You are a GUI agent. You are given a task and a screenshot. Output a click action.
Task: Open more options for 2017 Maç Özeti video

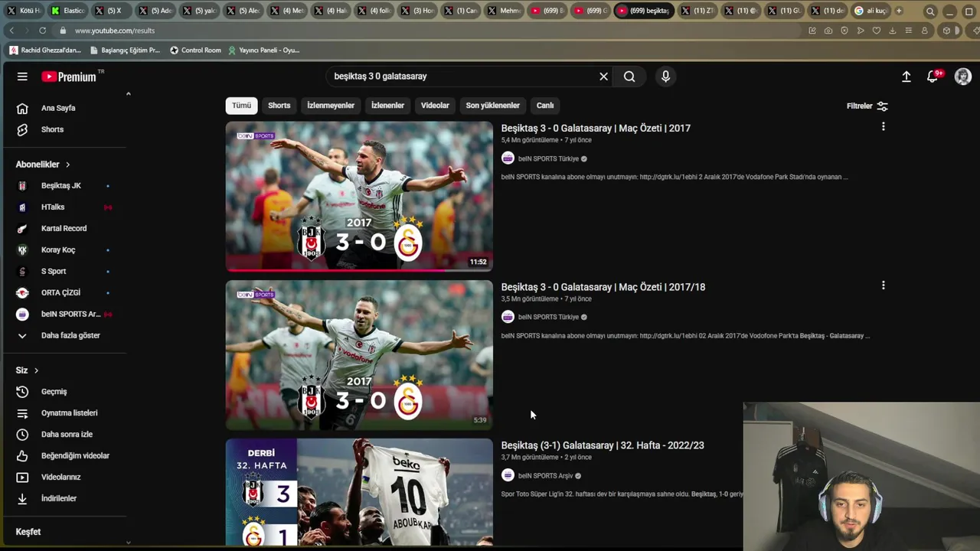pyautogui.click(x=884, y=127)
